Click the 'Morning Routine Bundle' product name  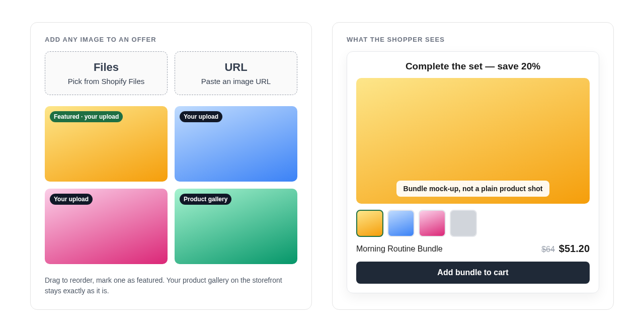399,249
